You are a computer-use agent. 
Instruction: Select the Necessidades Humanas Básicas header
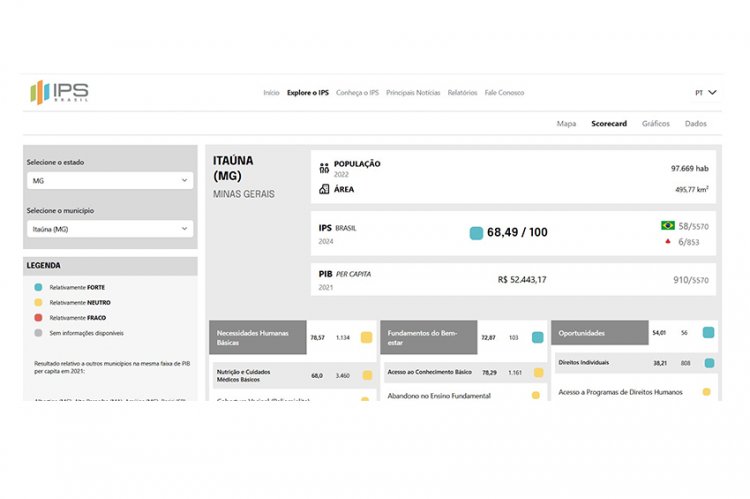257,338
